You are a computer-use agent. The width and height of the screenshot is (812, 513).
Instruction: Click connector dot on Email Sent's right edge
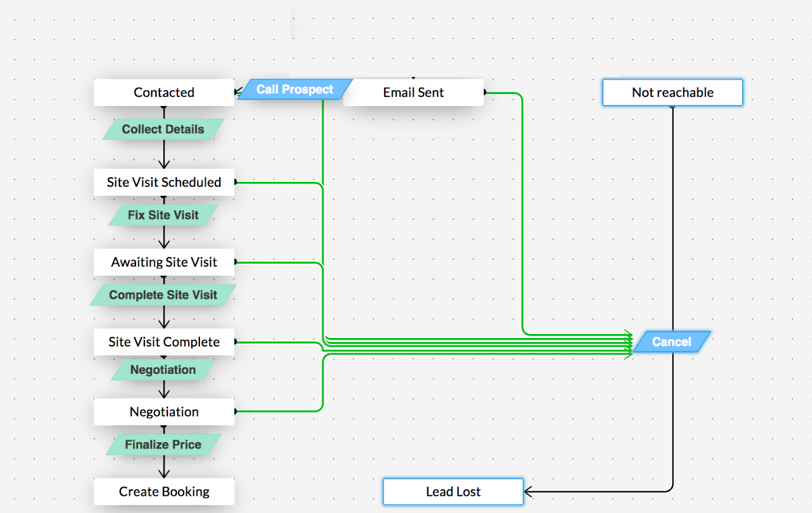485,92
